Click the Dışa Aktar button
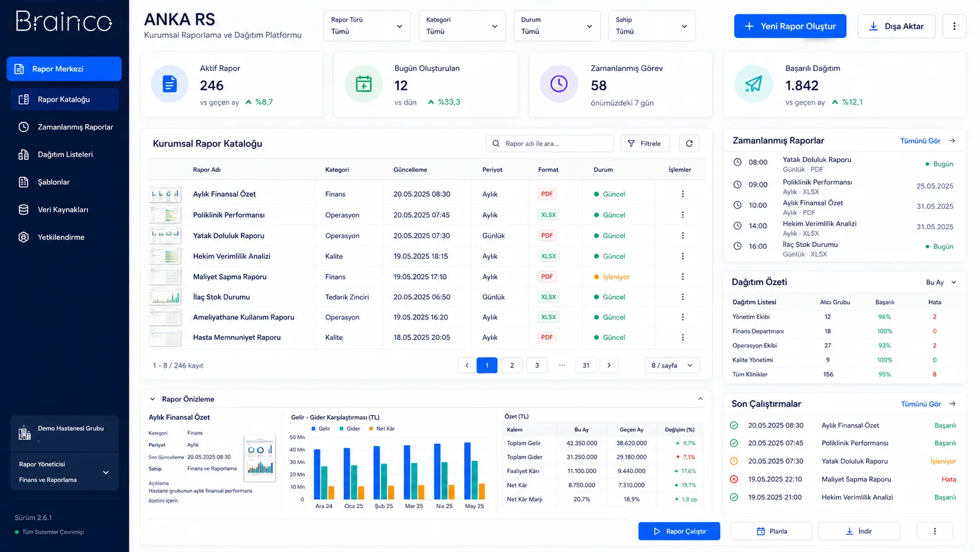This screenshot has height=552, width=980. [x=896, y=26]
